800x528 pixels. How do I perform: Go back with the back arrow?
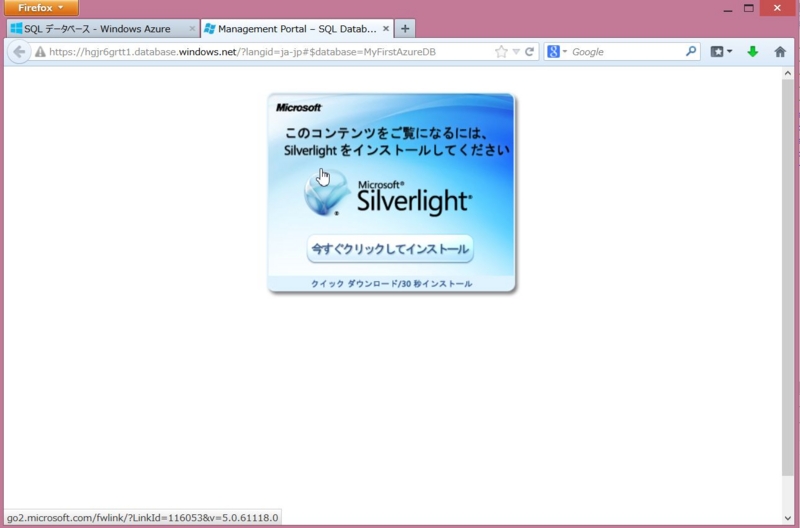pyautogui.click(x=19, y=52)
